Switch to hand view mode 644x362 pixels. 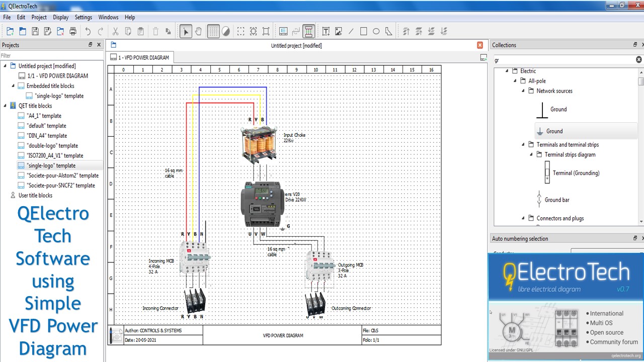(198, 31)
